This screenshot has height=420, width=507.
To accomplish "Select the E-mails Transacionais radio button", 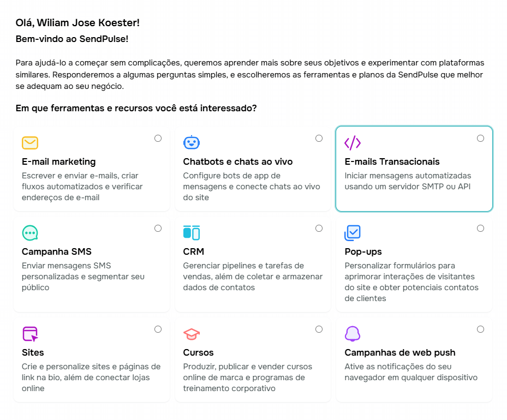I will (x=480, y=139).
